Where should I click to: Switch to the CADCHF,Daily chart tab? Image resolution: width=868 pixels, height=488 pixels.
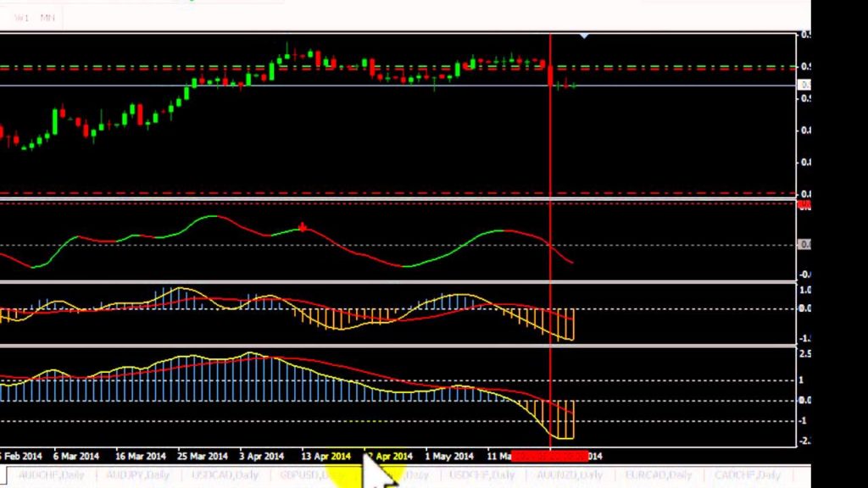[x=748, y=475]
